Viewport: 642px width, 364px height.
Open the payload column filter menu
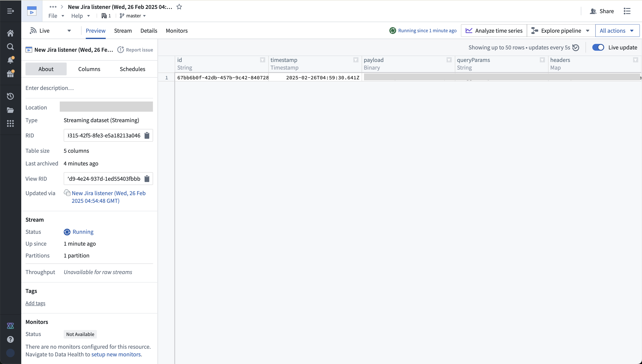click(449, 60)
